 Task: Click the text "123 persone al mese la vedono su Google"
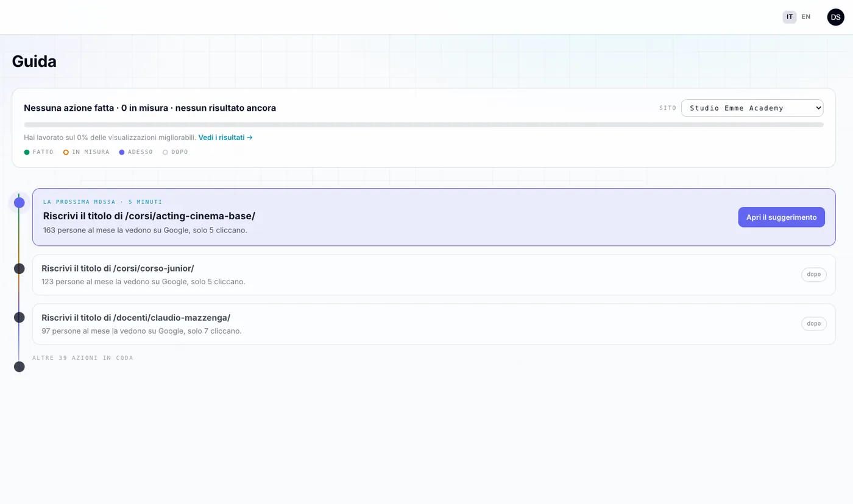coord(111,282)
